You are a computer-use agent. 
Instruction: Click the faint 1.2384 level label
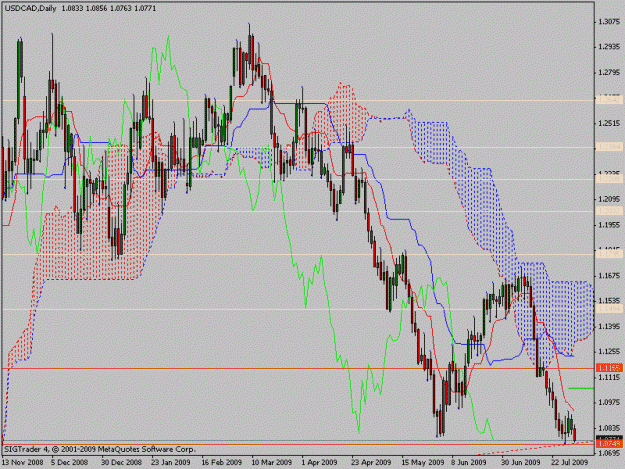609,147
